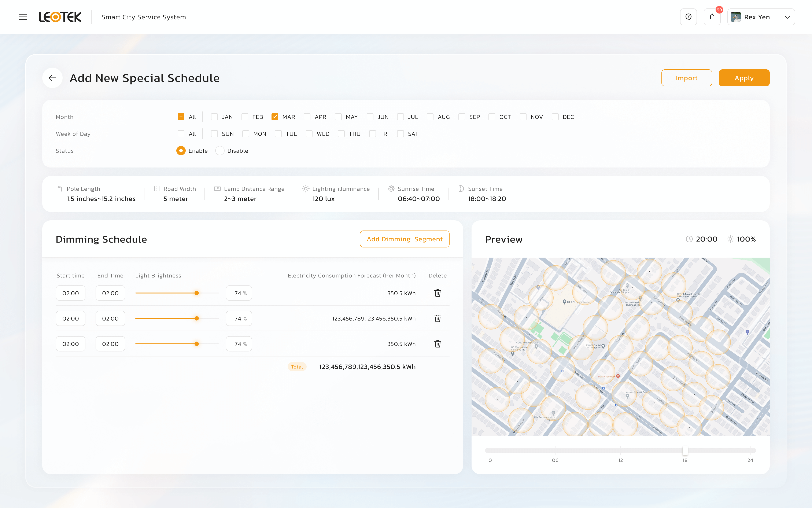Delete the first dimming segment row
Image resolution: width=812 pixels, height=508 pixels.
[x=438, y=293]
